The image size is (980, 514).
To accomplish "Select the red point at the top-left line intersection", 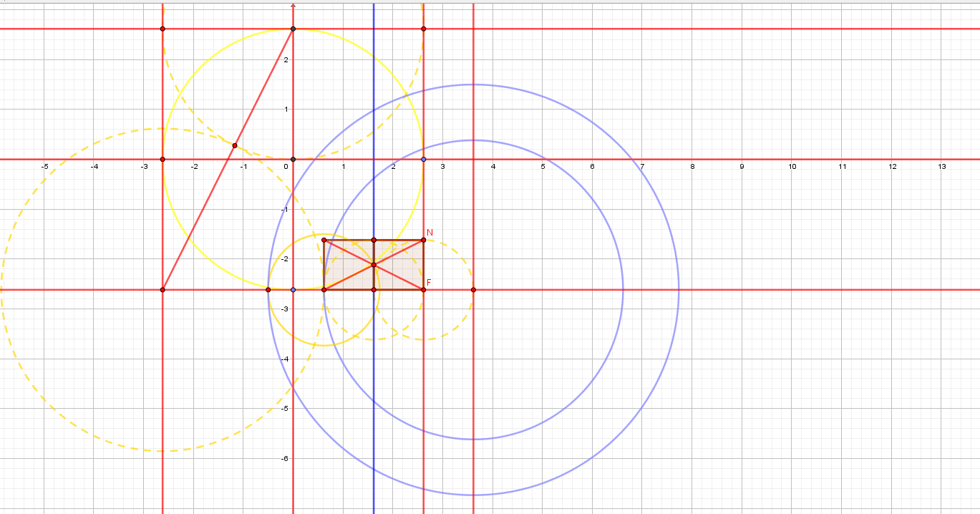I will (x=162, y=29).
